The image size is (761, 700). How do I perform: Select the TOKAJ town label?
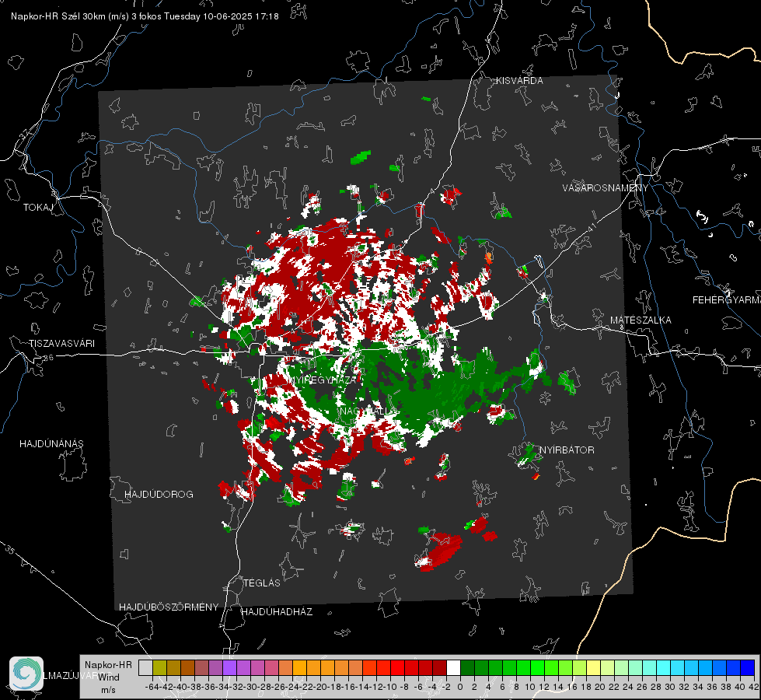(x=38, y=208)
